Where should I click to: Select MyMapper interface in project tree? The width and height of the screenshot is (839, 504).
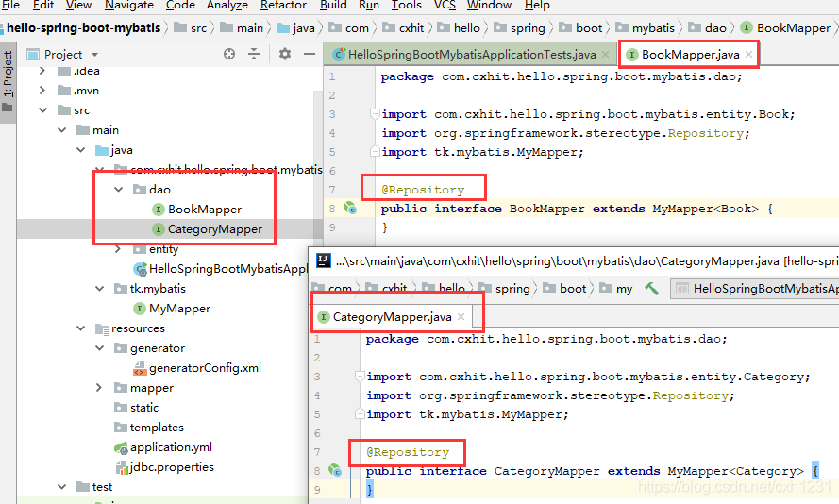click(179, 309)
